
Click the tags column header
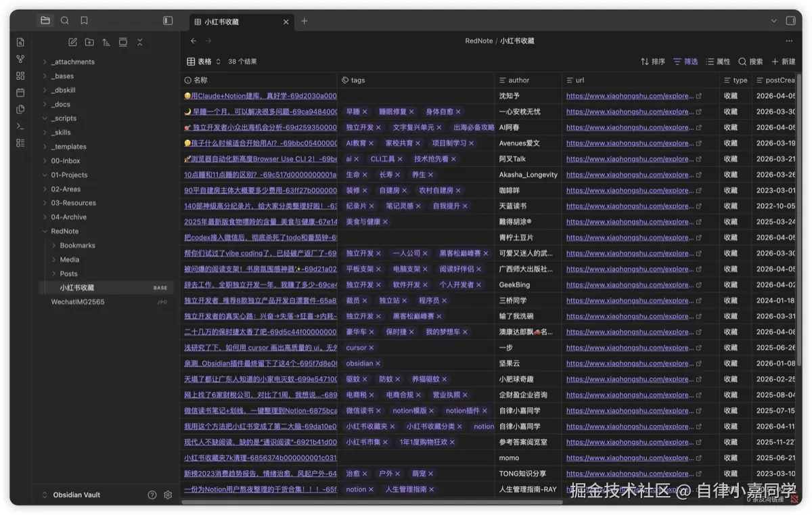[x=415, y=80]
